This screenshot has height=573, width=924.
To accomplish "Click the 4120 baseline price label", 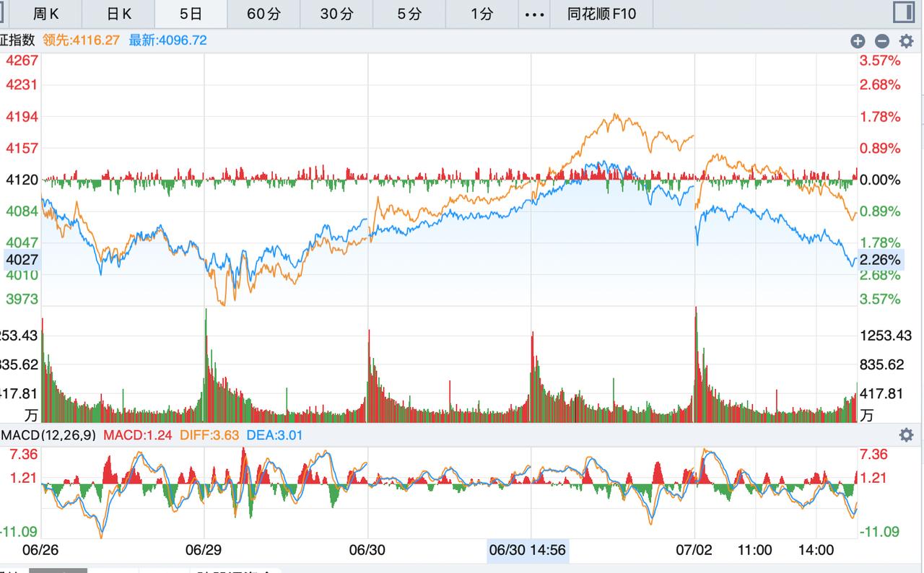I will point(22,180).
